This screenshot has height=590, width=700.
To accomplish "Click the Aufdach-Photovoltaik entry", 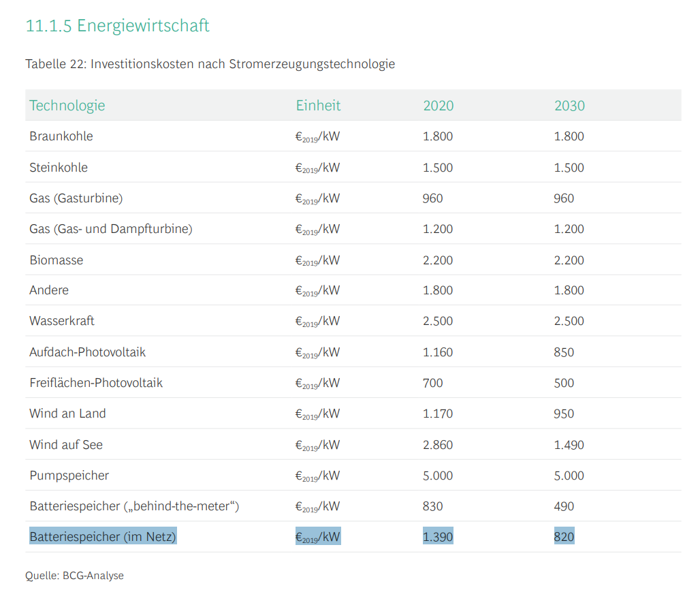I will pyautogui.click(x=87, y=352).
